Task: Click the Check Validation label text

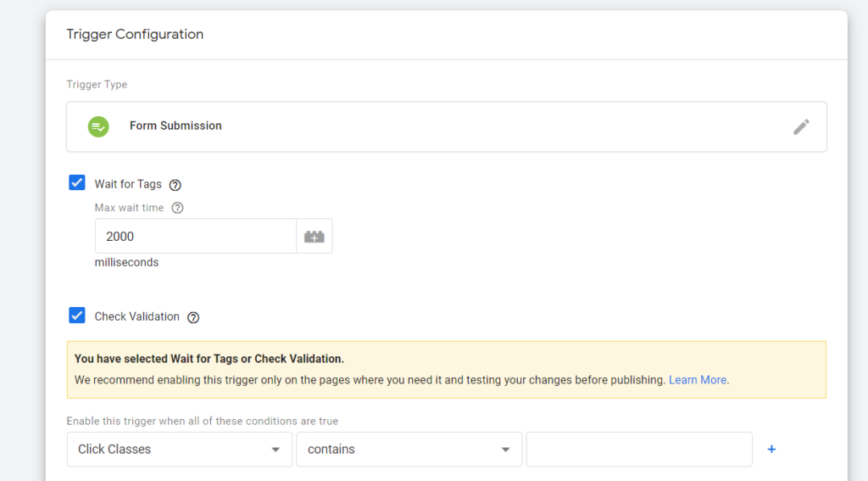Action: [x=137, y=316]
